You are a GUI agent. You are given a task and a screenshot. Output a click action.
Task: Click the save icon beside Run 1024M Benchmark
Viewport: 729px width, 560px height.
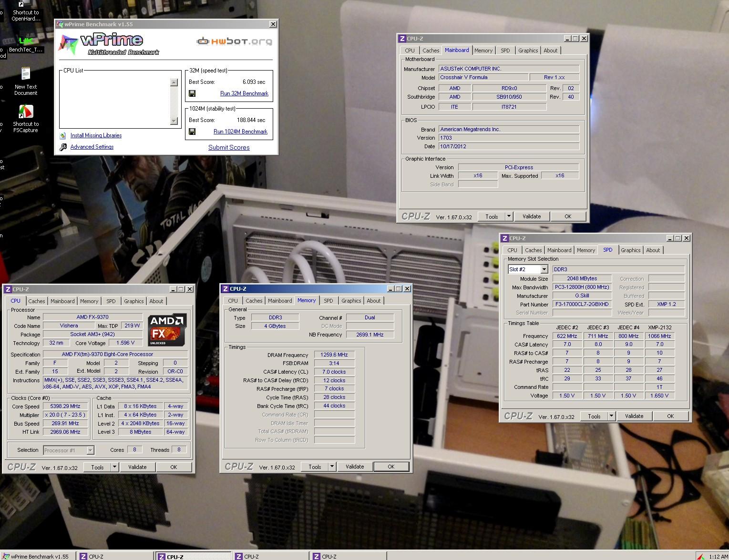pos(192,132)
